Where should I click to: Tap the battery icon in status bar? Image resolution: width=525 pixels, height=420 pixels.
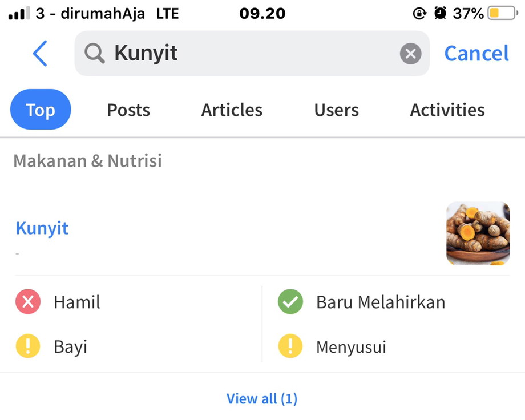pos(500,13)
